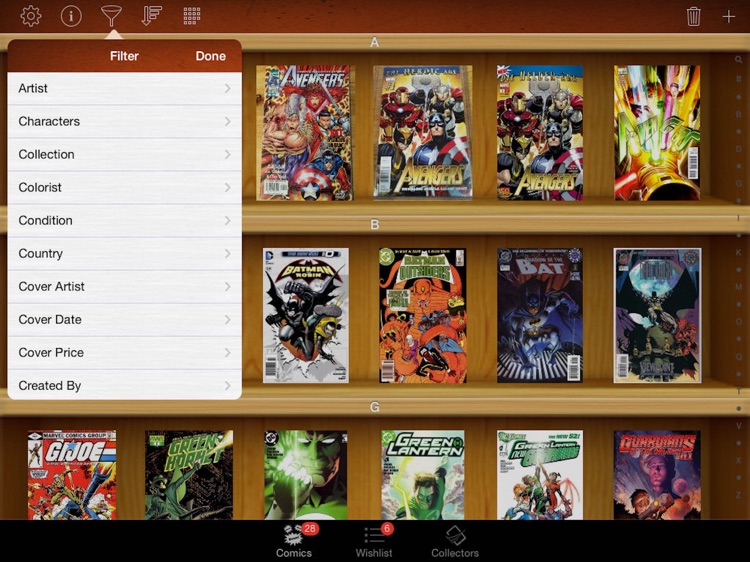750x562 pixels.
Task: Open the Green Lantern comic with white title
Action: (x=423, y=475)
